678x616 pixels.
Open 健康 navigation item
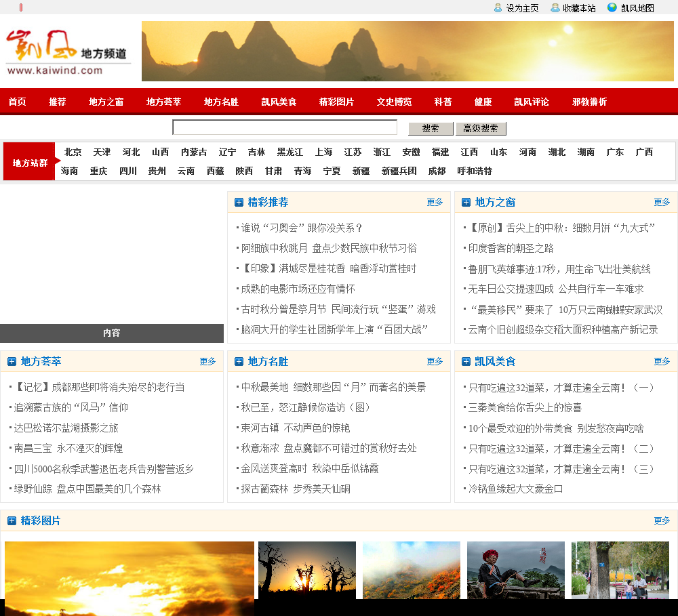pyautogui.click(x=483, y=102)
